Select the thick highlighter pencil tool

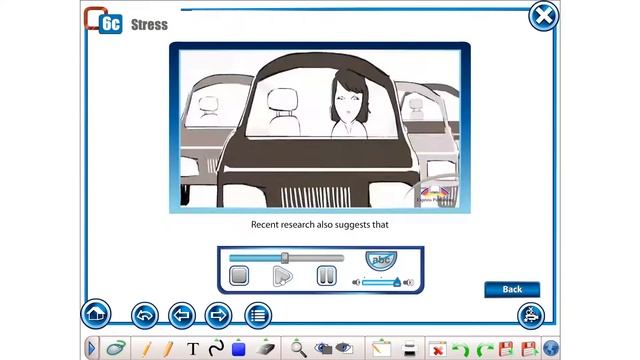168,349
